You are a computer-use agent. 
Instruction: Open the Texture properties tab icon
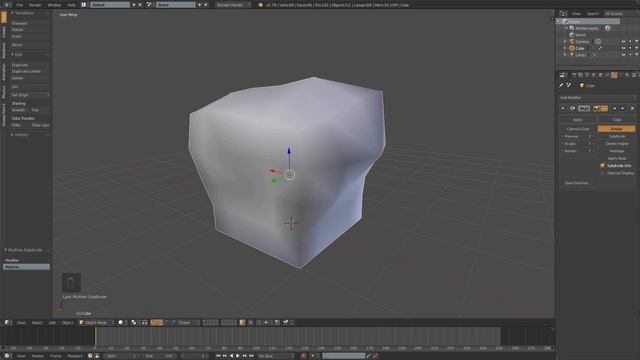[x=634, y=75]
